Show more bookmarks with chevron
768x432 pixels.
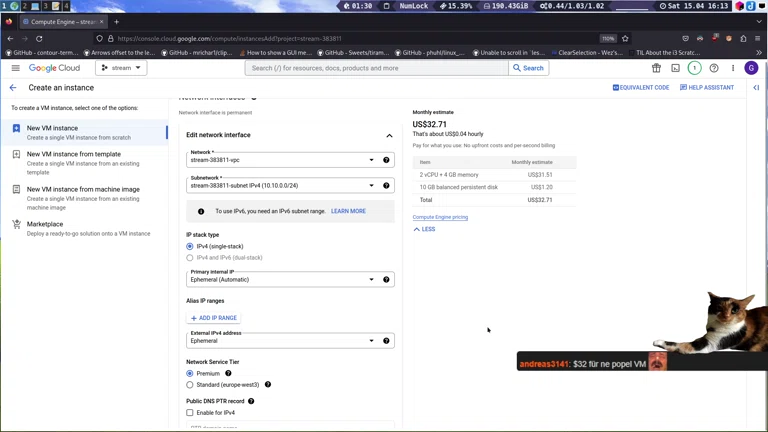pos(759,52)
